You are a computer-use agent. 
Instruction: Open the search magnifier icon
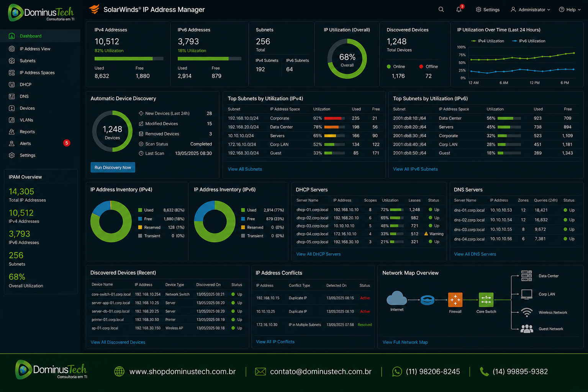click(x=441, y=10)
